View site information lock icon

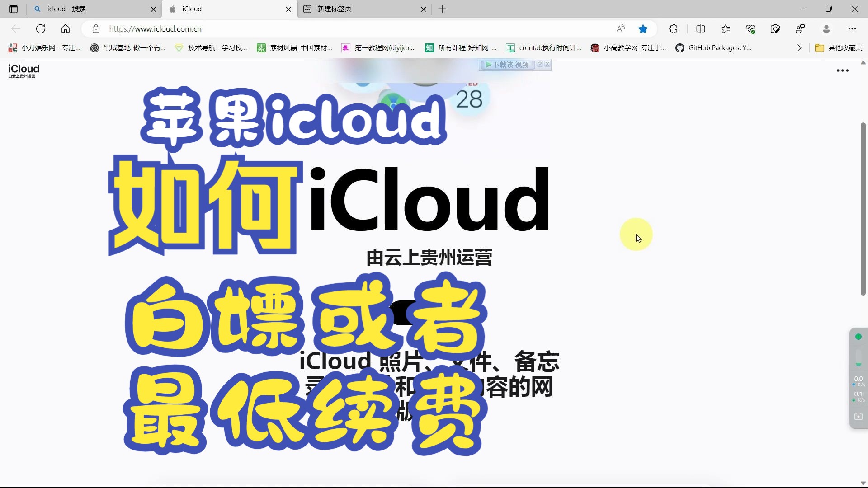(x=96, y=29)
